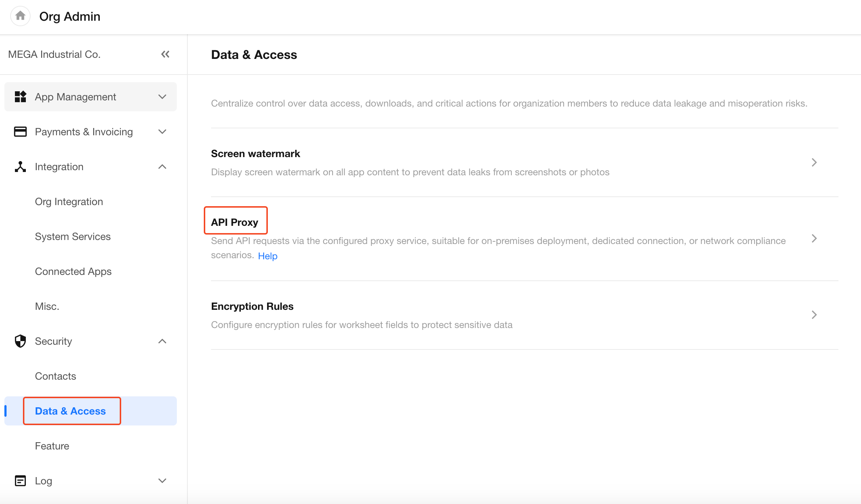The height and width of the screenshot is (504, 861).
Task: Open Screen watermark via its right arrow
Action: 814,163
